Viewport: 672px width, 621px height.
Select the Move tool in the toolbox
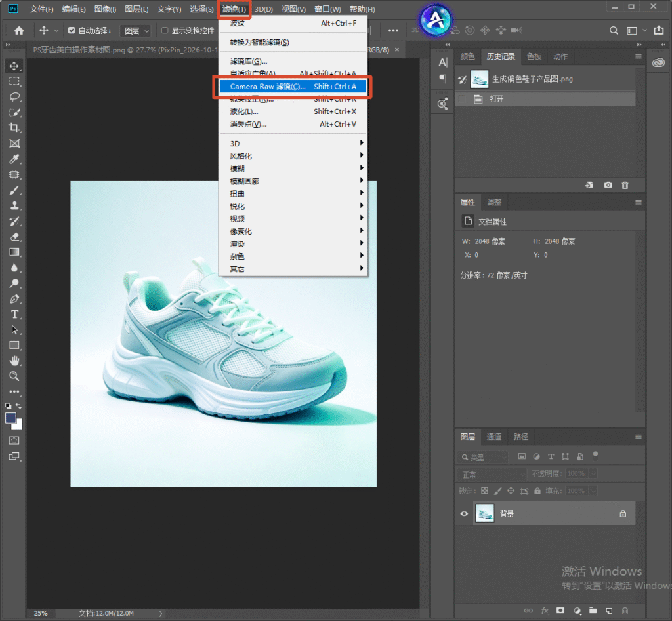click(x=14, y=66)
